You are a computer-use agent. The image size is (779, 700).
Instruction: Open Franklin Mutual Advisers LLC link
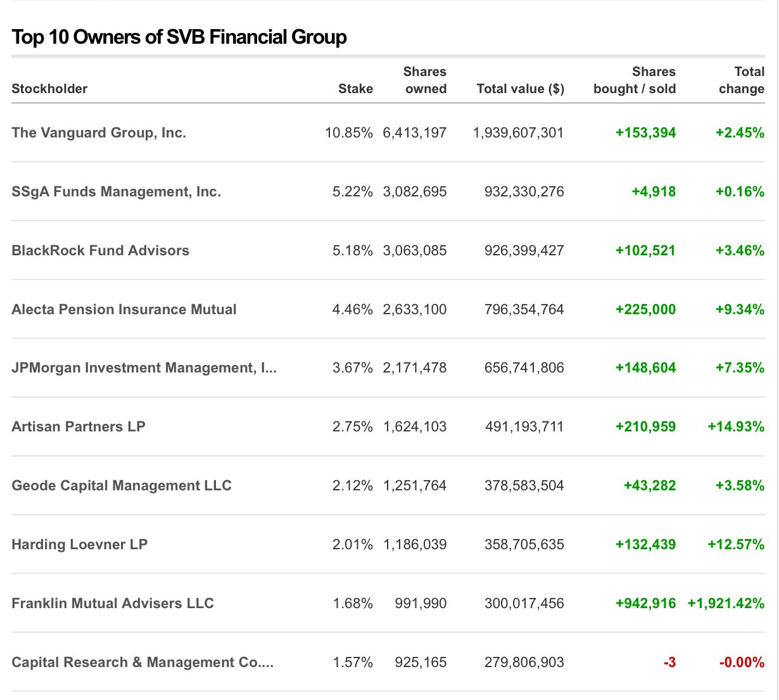coord(113,604)
